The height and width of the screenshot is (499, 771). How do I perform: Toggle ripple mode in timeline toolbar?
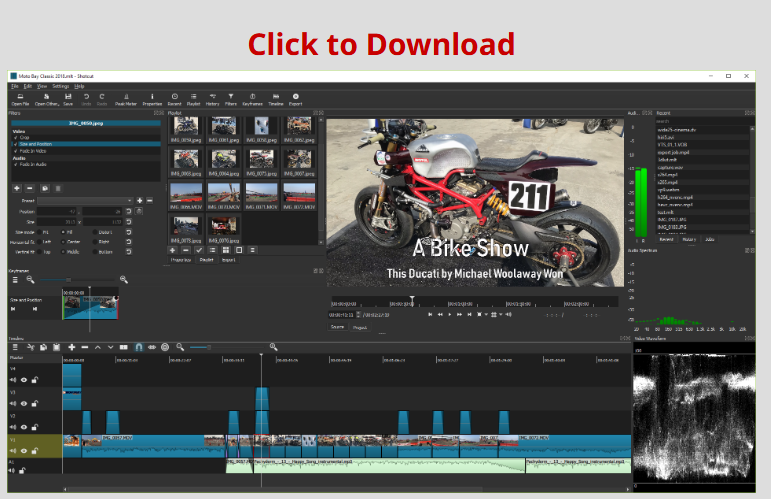pos(152,347)
